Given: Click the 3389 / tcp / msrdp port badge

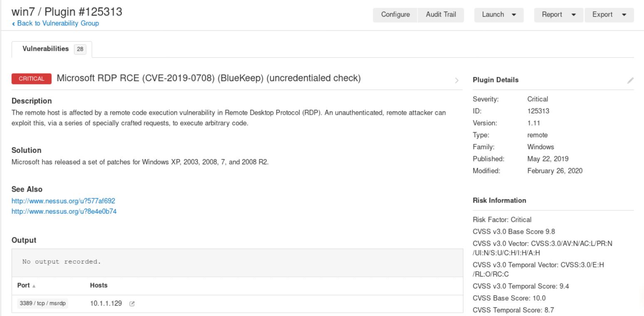Looking at the screenshot, I should point(43,304).
